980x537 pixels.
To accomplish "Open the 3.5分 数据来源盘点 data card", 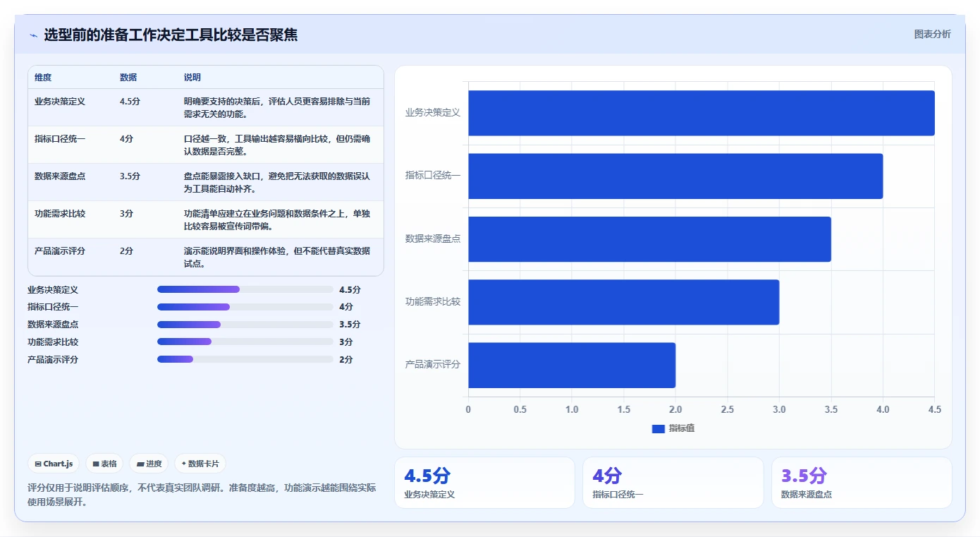I will coord(862,483).
